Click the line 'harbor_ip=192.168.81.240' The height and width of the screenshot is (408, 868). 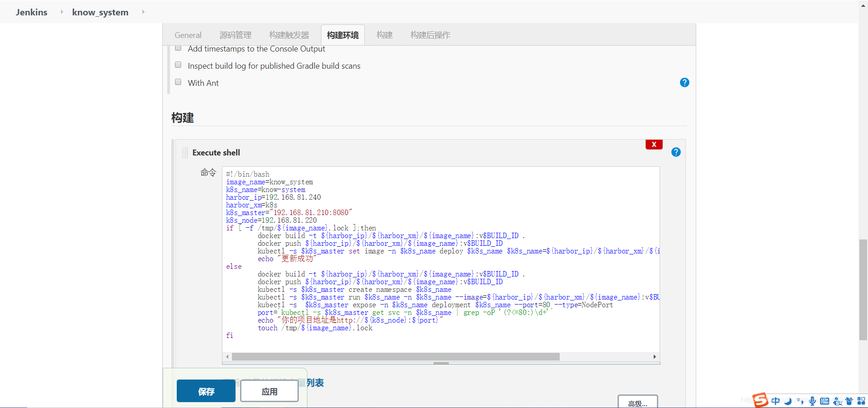(274, 197)
